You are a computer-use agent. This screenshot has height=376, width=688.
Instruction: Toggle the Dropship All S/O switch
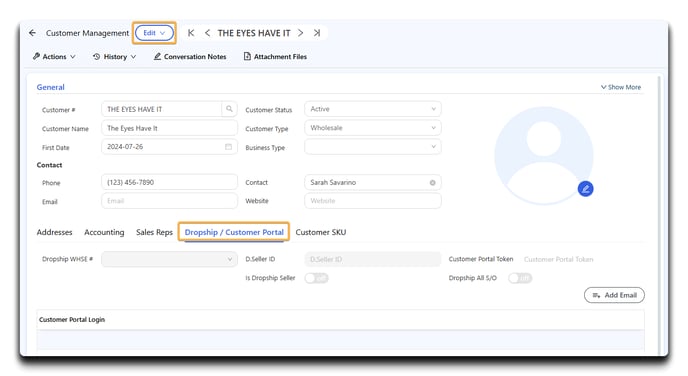[520, 278]
